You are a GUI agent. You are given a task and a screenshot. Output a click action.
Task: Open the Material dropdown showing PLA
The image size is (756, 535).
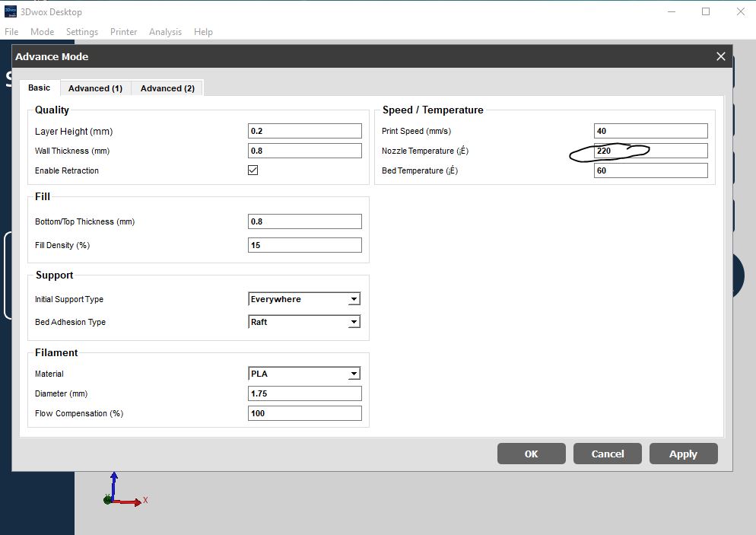tap(304, 374)
